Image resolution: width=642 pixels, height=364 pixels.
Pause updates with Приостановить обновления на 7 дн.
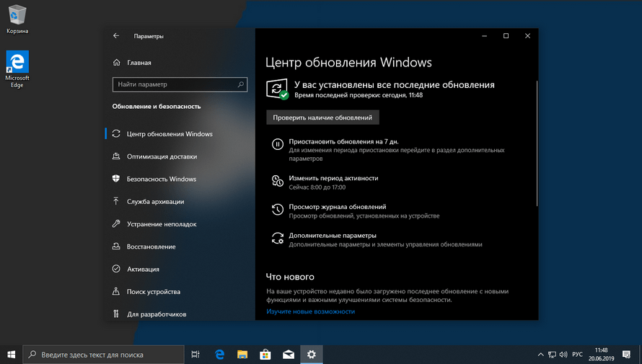(343, 142)
